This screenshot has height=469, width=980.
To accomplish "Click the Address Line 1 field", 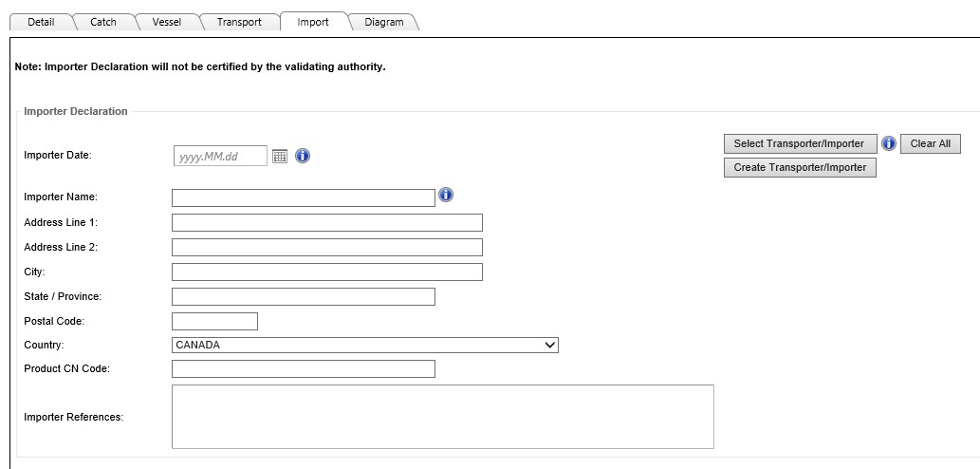I will click(327, 222).
